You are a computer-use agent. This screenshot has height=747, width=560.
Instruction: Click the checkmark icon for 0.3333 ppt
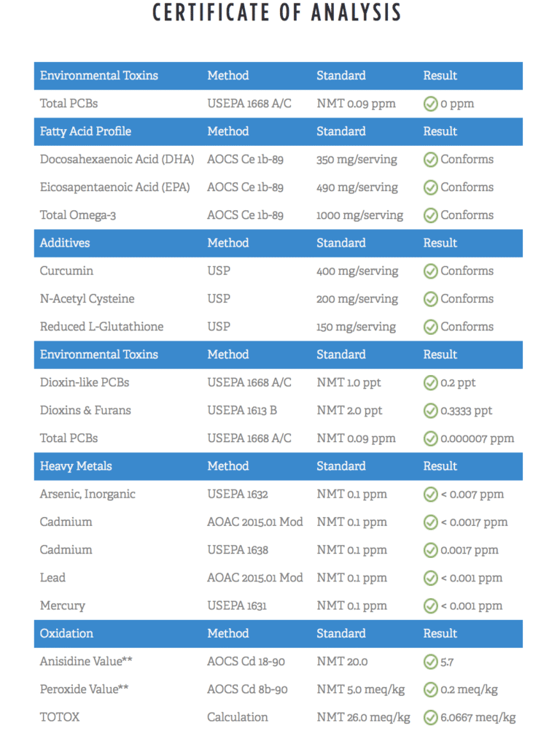[x=430, y=411]
